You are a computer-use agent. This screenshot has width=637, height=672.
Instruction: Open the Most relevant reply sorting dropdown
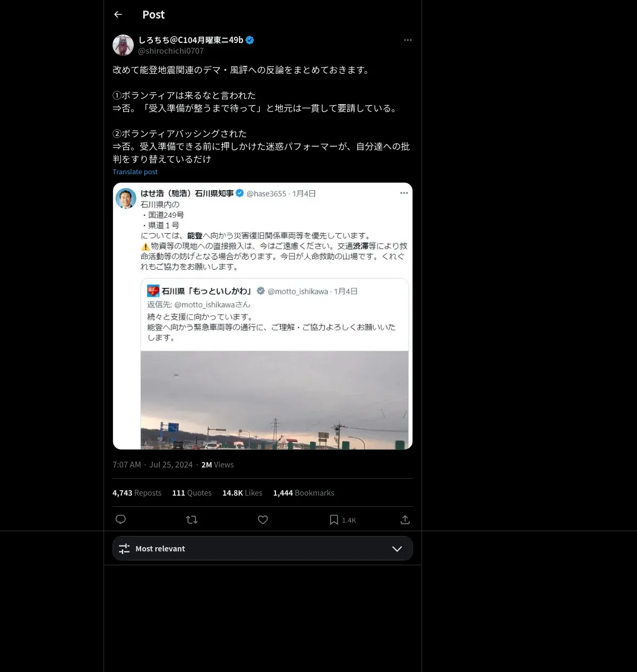click(263, 548)
